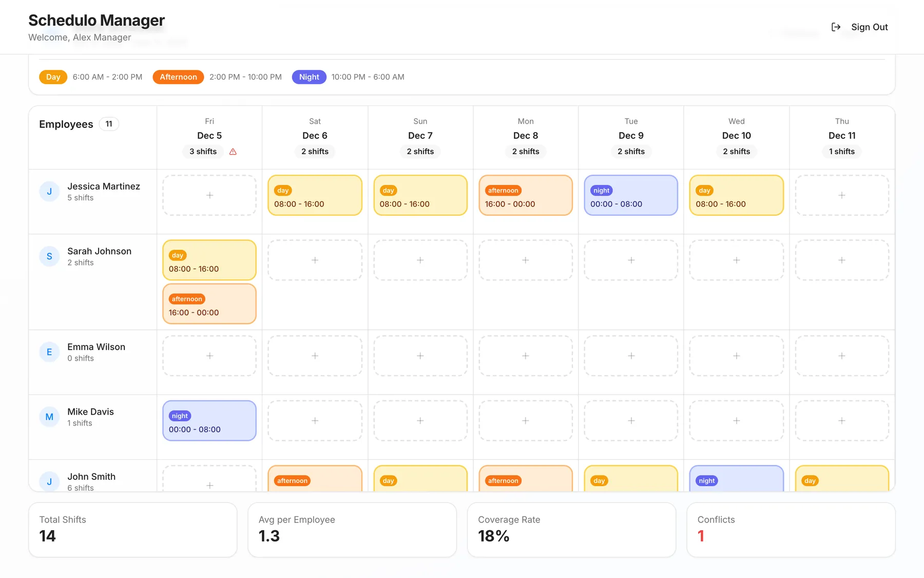Click the Day shift legend badge
Screen dimensions: 924x578
53,77
